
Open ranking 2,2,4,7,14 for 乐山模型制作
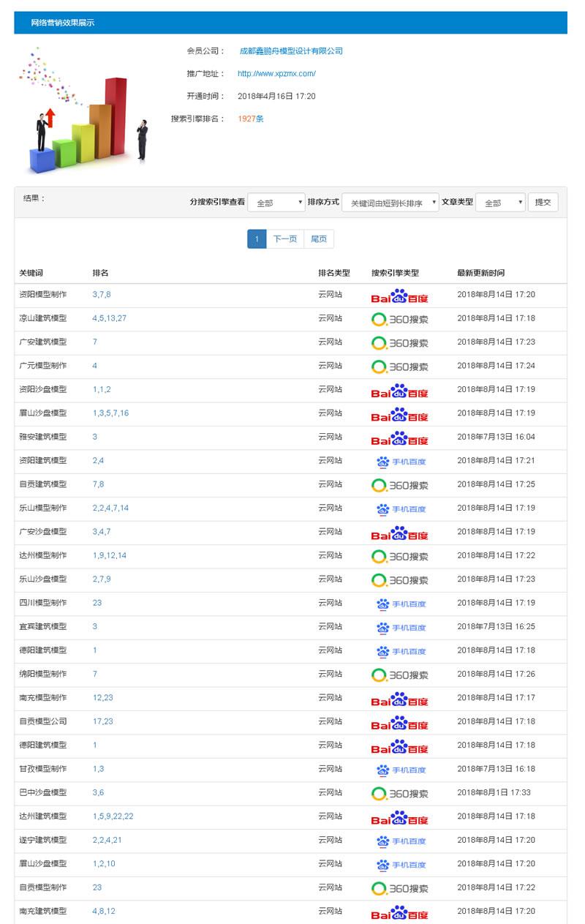[110, 508]
